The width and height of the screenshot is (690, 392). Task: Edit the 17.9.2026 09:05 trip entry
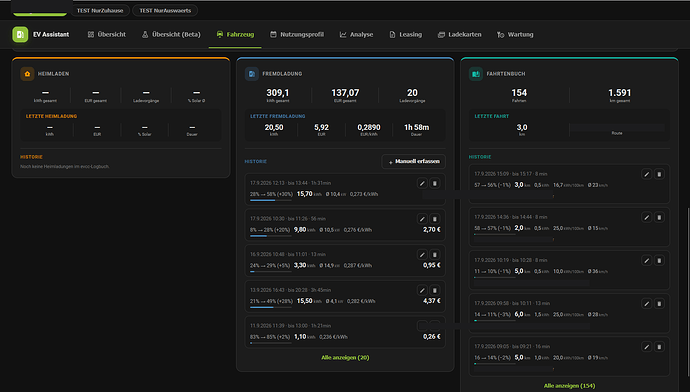[646, 347]
